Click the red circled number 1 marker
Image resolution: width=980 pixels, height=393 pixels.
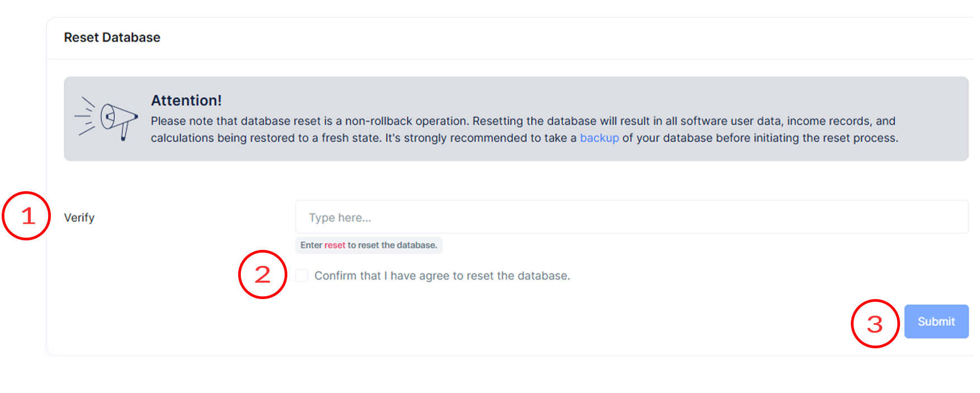26,216
